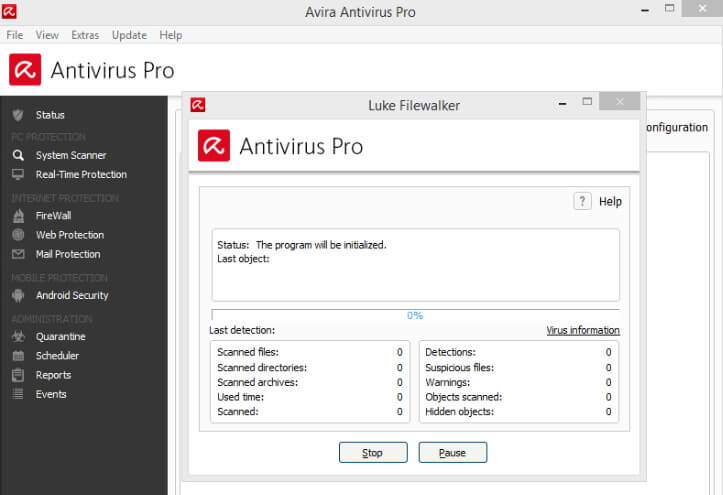Click Avira logo in main window title bar
Viewport: 723px width, 495px height.
coord(9,11)
